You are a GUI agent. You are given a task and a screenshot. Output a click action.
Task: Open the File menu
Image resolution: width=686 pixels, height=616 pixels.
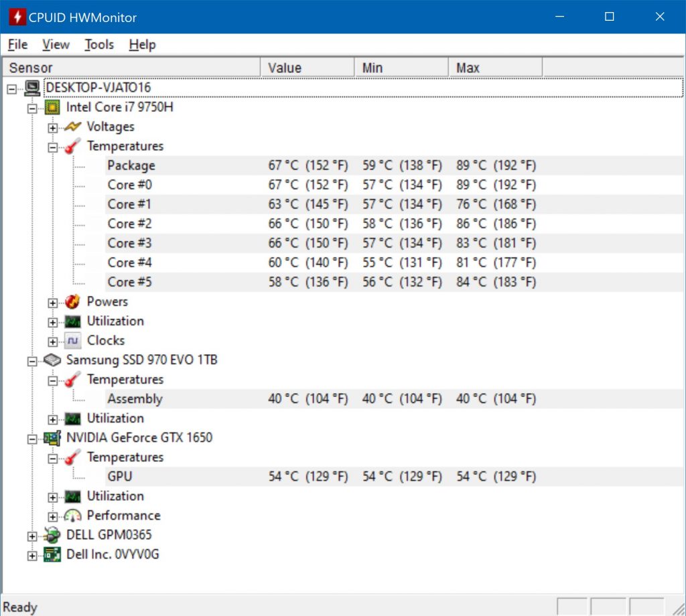pos(17,45)
